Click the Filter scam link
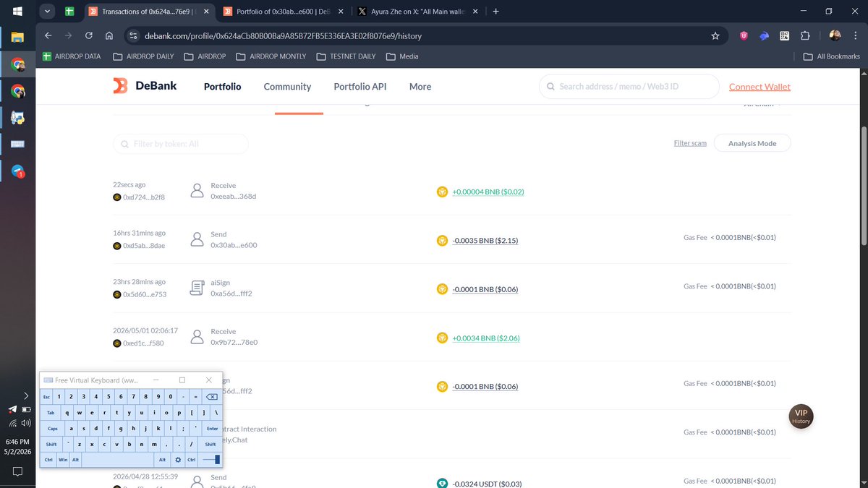The width and height of the screenshot is (868, 488). pos(690,143)
